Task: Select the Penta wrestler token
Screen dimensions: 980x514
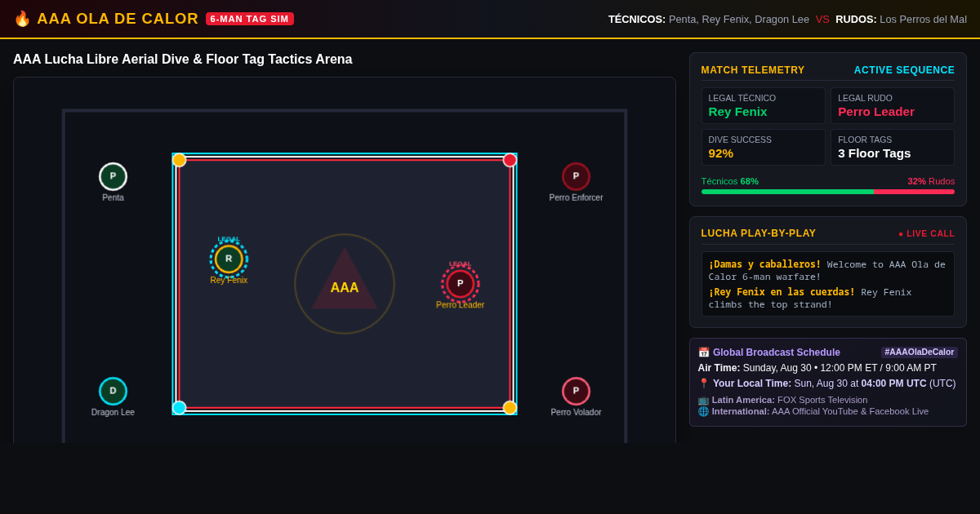Action: point(113,176)
